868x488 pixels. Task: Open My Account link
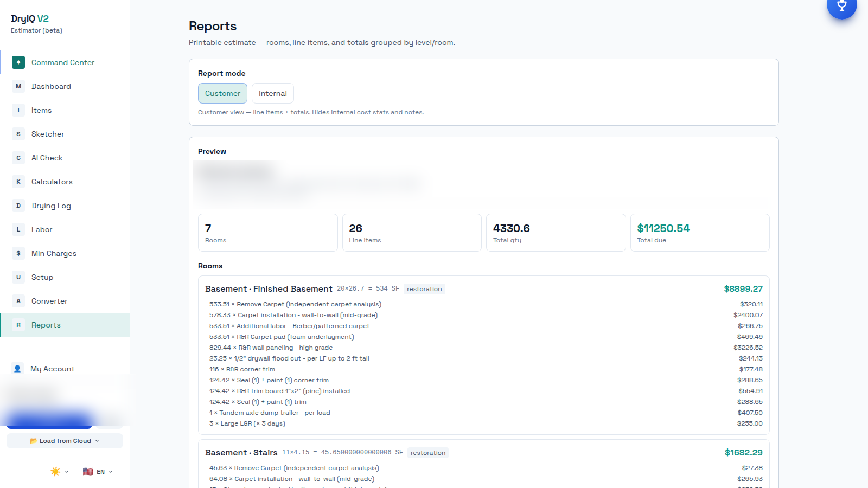point(52,369)
